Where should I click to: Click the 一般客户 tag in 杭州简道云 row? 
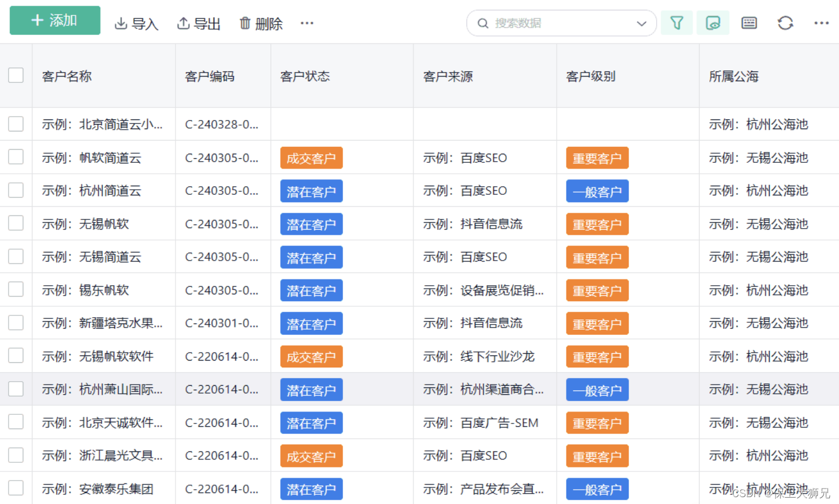[597, 191]
